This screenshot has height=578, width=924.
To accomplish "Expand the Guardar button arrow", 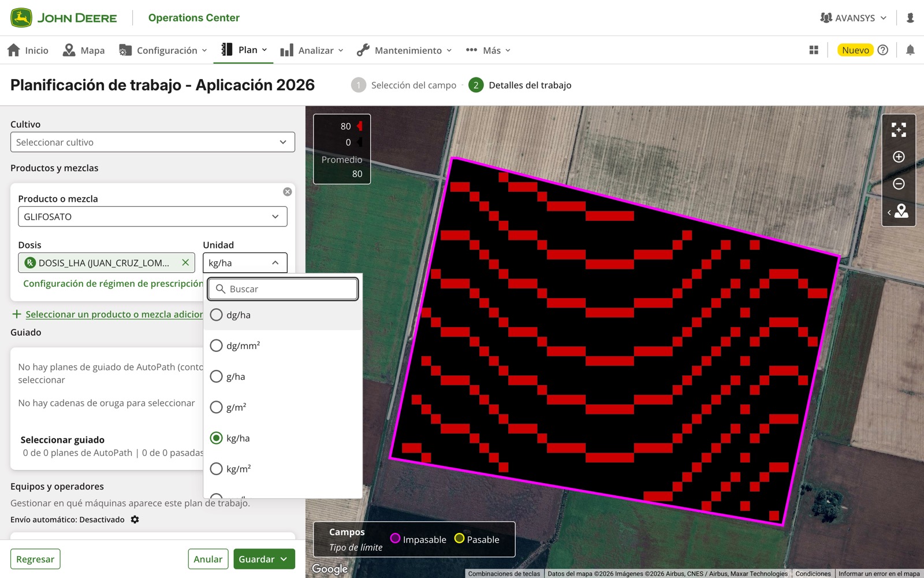I will click(284, 559).
